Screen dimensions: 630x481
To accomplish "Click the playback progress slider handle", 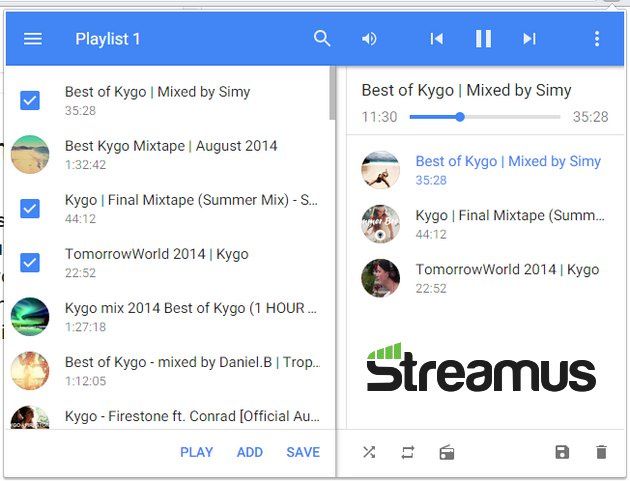I will point(460,117).
